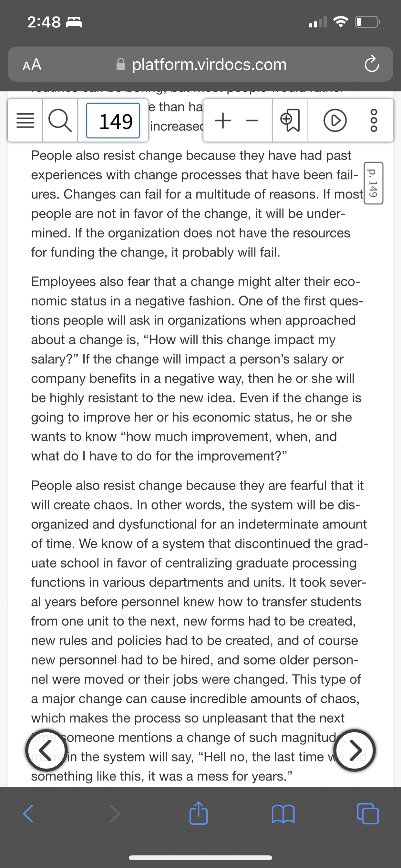
Task: Go to previous page arrow
Action: tap(46, 750)
